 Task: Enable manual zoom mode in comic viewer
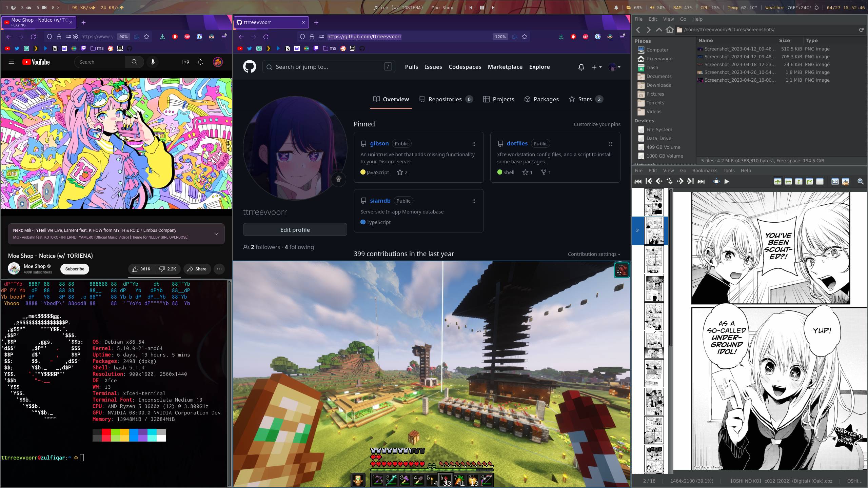point(820,182)
